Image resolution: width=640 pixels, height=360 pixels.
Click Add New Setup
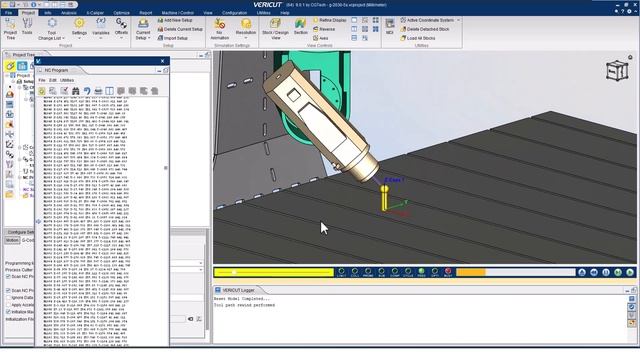(175, 20)
